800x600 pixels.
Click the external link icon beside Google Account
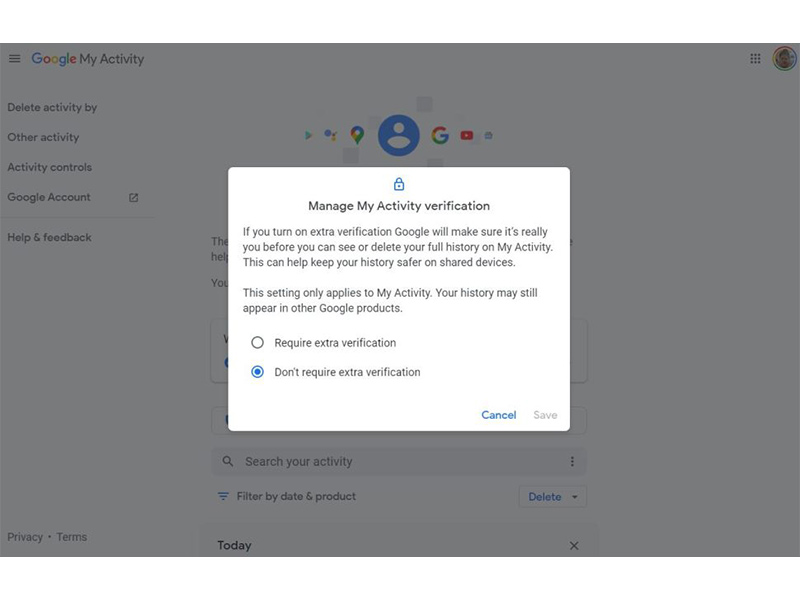[134, 197]
